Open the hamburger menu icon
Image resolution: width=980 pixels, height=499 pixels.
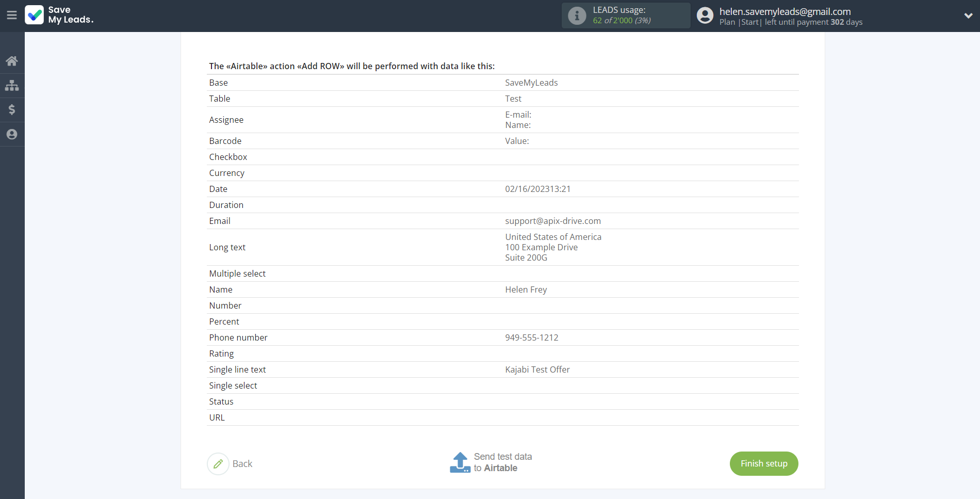[12, 15]
